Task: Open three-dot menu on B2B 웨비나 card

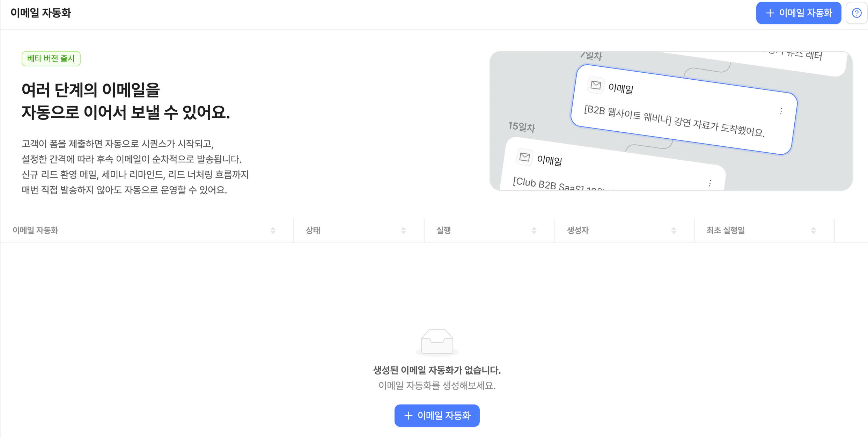Action: click(781, 111)
